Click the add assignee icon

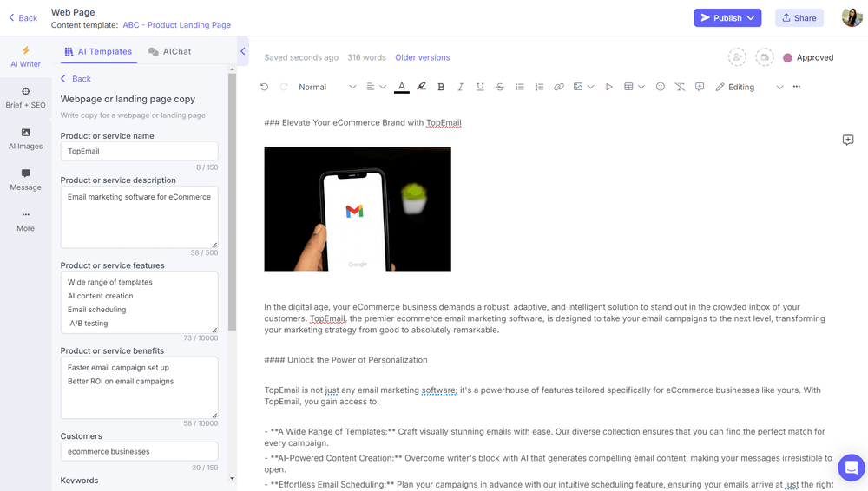[737, 57]
